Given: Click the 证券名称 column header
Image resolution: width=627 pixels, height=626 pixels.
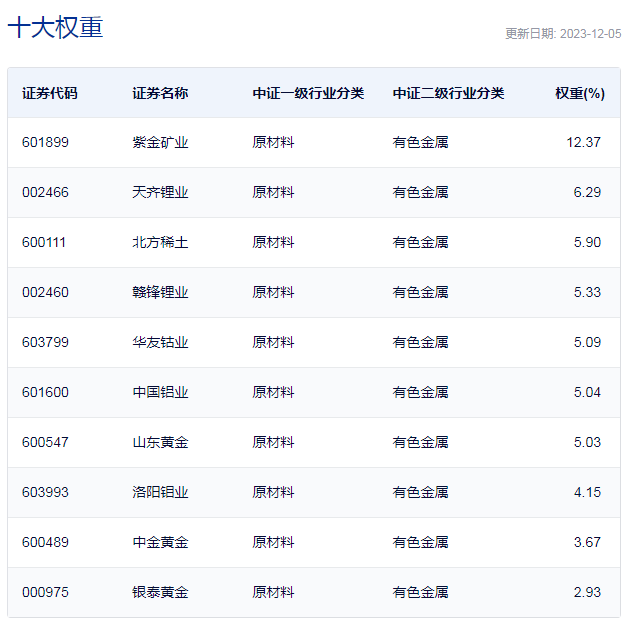Looking at the screenshot, I should (160, 93).
